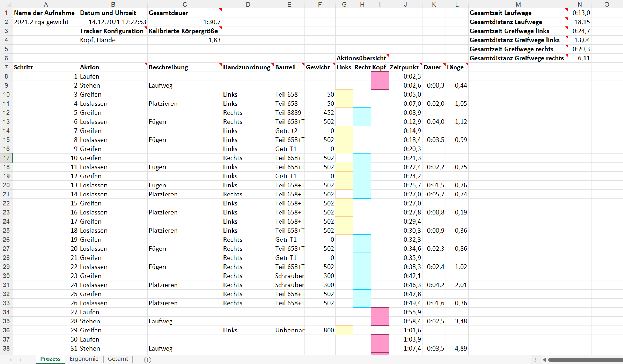
Task: Select the 'Gesamtdauer' header cell
Action: click(x=185, y=13)
